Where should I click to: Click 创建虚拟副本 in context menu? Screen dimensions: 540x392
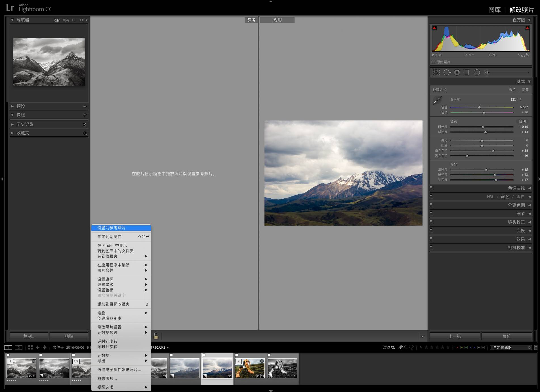click(109, 318)
